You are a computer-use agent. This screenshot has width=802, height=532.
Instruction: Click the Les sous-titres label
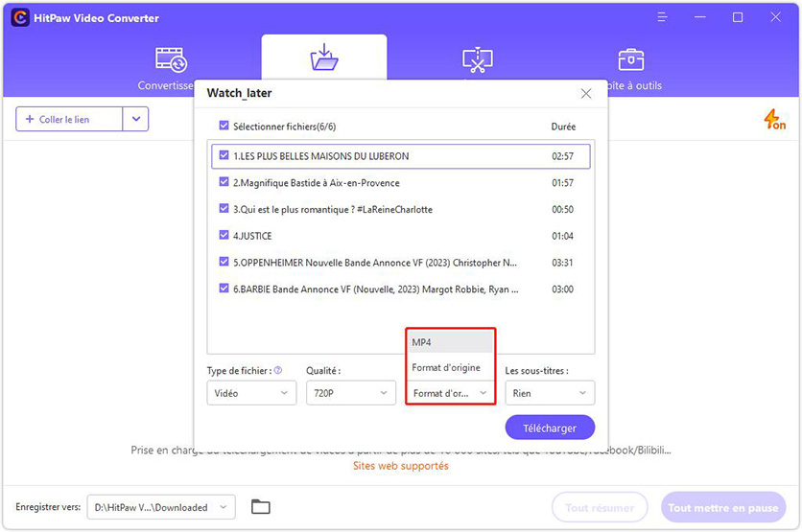point(536,371)
